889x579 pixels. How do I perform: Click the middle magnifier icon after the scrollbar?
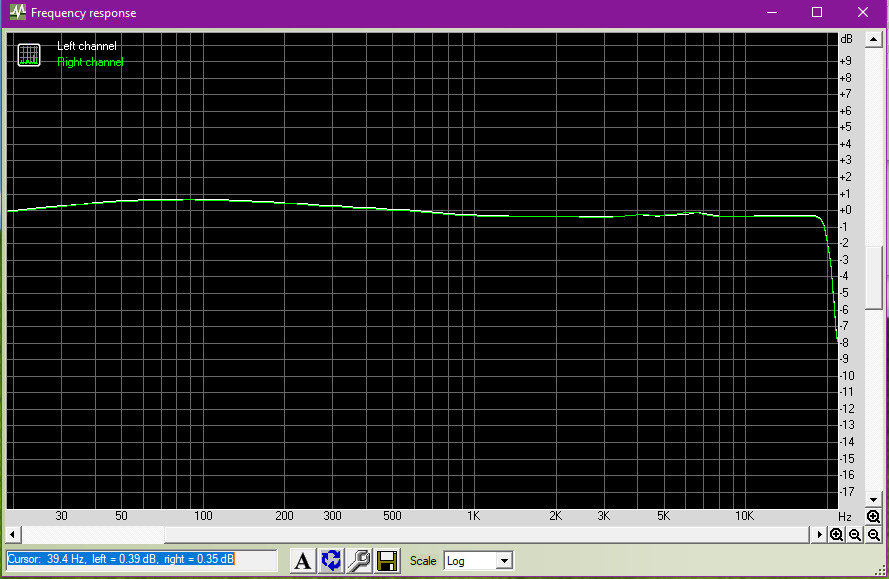[x=855, y=535]
